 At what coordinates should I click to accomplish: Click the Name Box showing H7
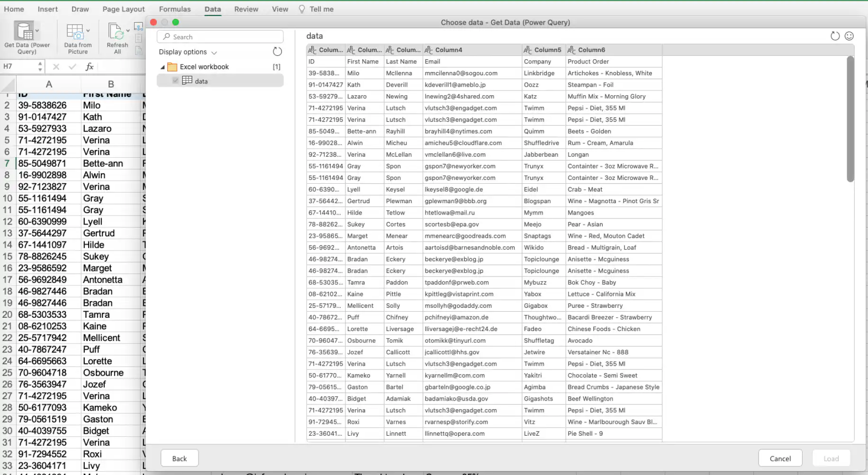(19, 66)
